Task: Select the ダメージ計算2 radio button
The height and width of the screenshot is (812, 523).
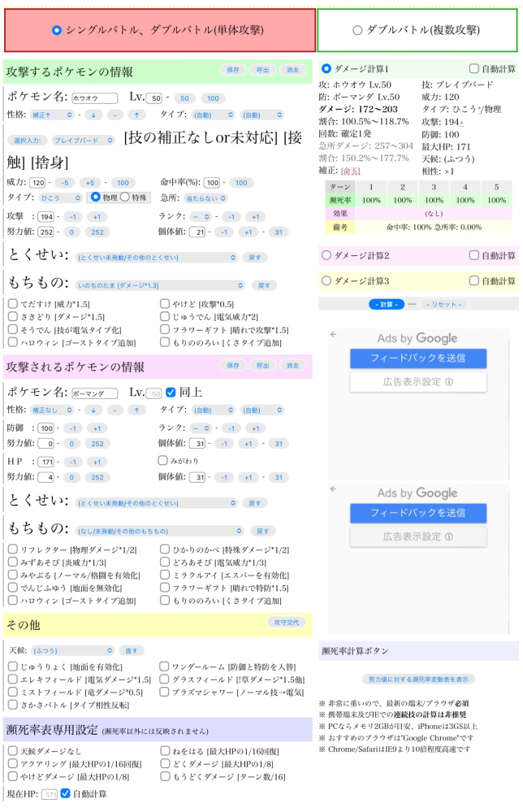Action: 326,255
